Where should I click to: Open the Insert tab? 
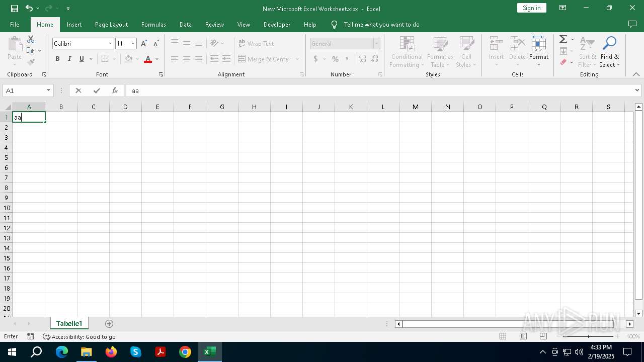point(74,24)
